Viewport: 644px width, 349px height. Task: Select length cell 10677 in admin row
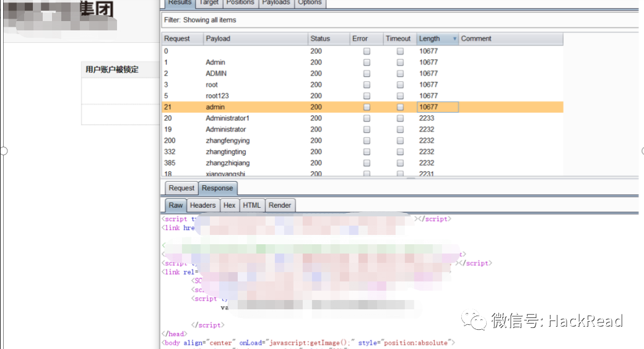point(437,107)
